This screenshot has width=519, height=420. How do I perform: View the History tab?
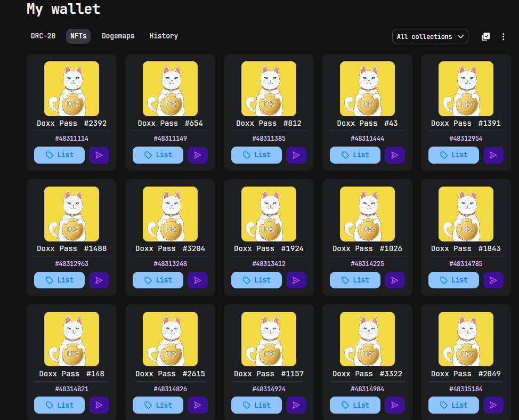tap(164, 36)
